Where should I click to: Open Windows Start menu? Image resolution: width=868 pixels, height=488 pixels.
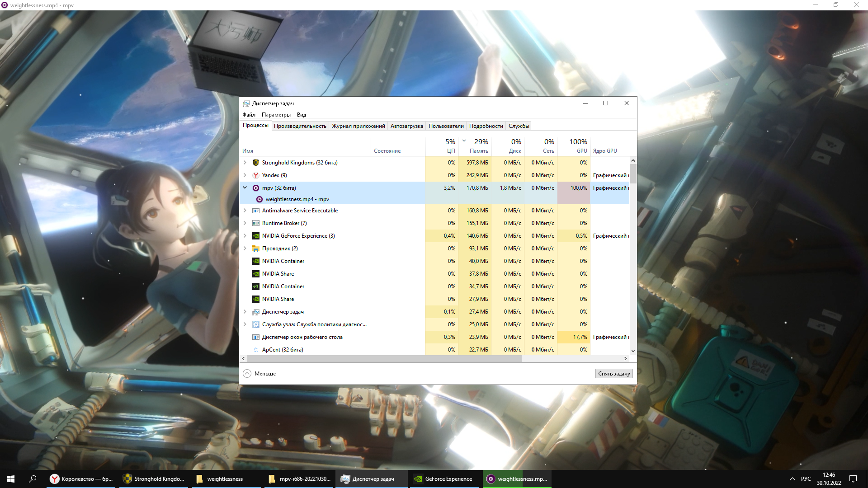(11, 479)
